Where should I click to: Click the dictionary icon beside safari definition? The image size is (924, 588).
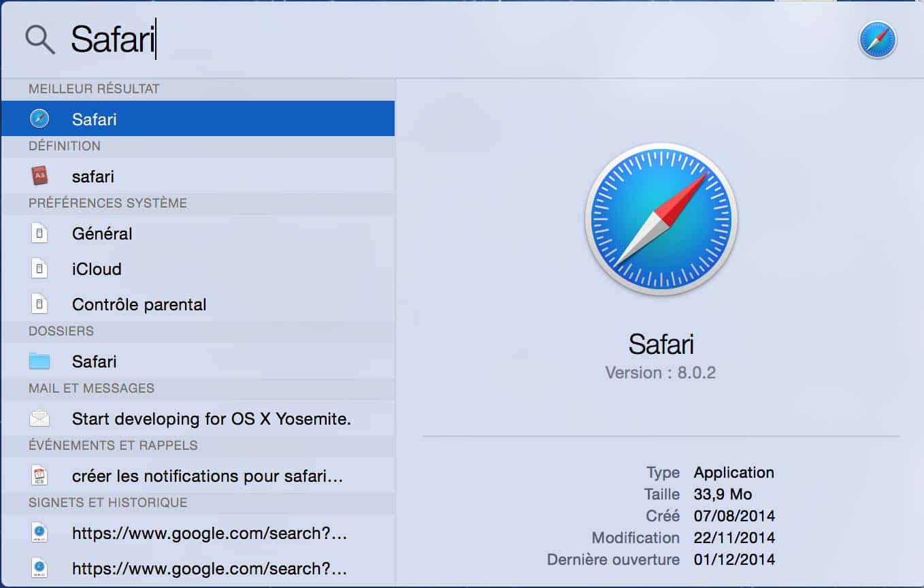39,176
